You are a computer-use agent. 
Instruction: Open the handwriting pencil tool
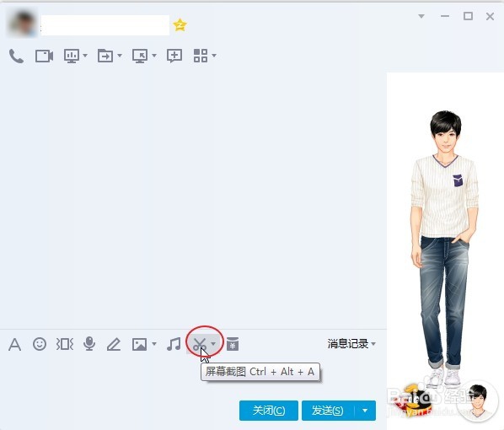pyautogui.click(x=114, y=344)
